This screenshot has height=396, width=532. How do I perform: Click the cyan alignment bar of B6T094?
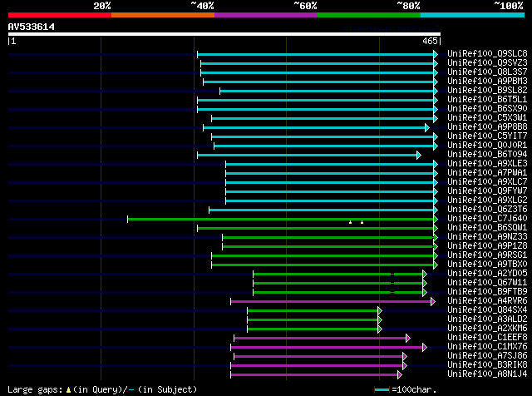307,156
